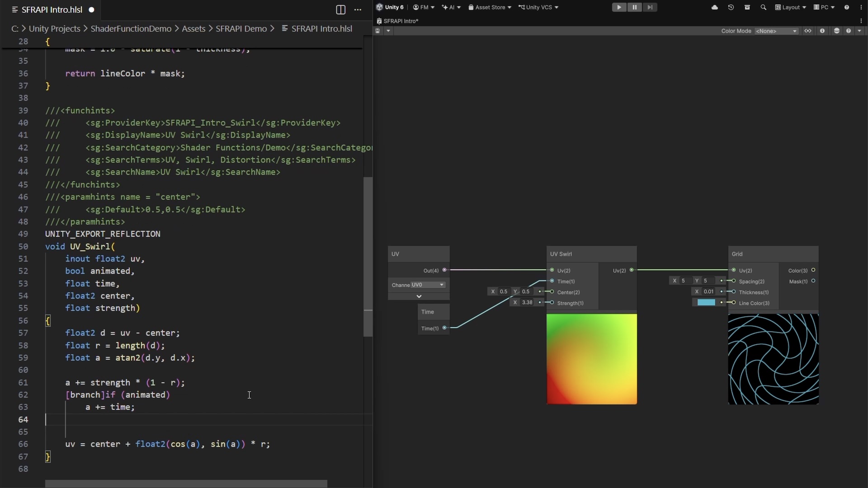Image resolution: width=868 pixels, height=488 pixels.
Task: Click UV Swirl Strength(1) input port
Action: click(x=552, y=303)
